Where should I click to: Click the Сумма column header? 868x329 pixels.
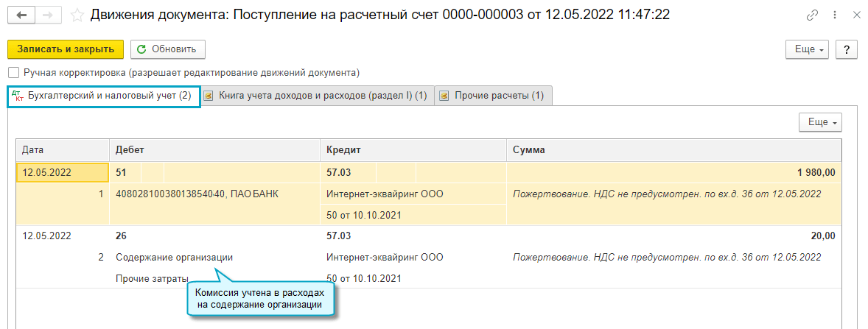click(529, 149)
